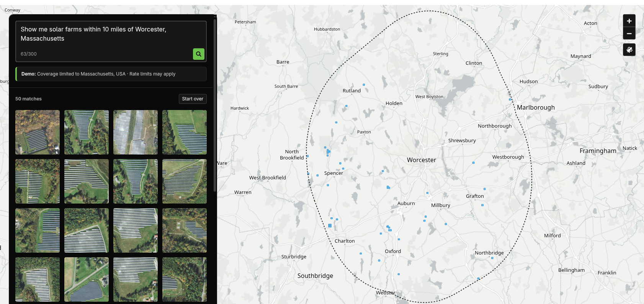
Task: Click the Southbridge map label
Action: 315,276
